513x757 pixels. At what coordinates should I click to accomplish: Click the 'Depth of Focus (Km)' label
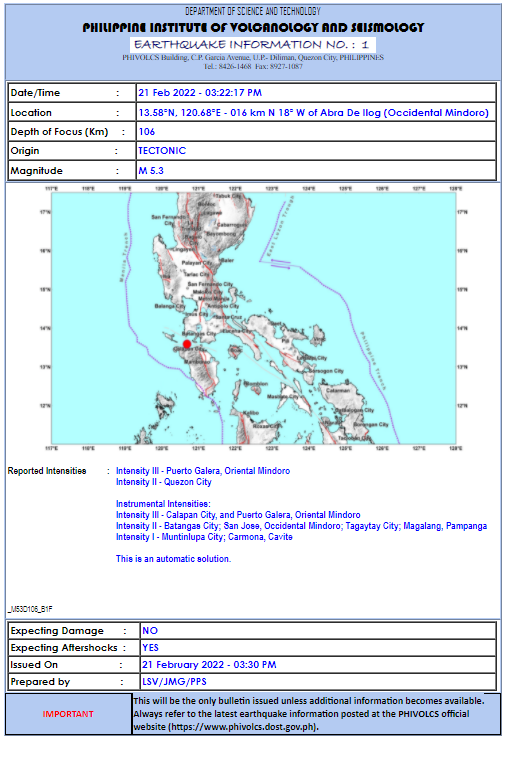tap(59, 132)
